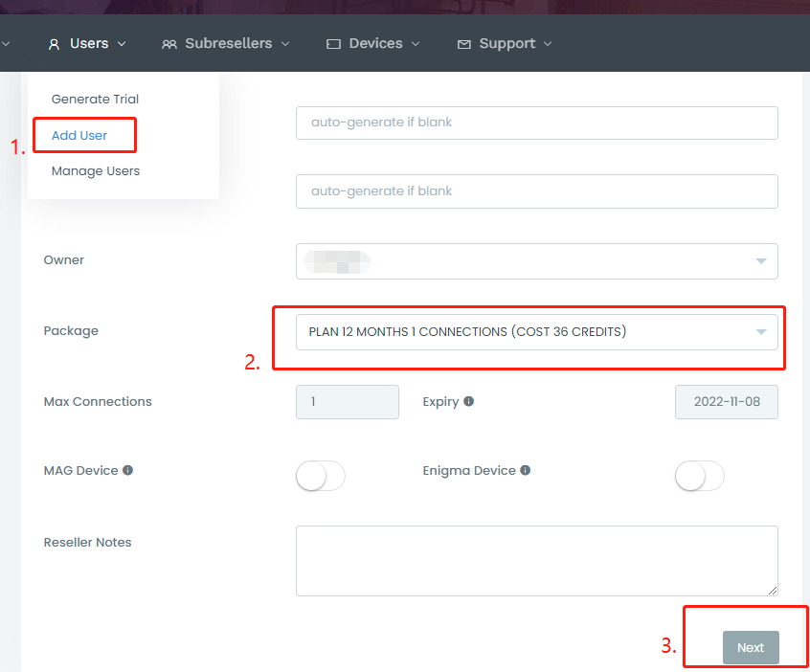Viewport: 810px width, 672px height.
Task: Click the Users person icon in navbar
Action: pyautogui.click(x=54, y=44)
